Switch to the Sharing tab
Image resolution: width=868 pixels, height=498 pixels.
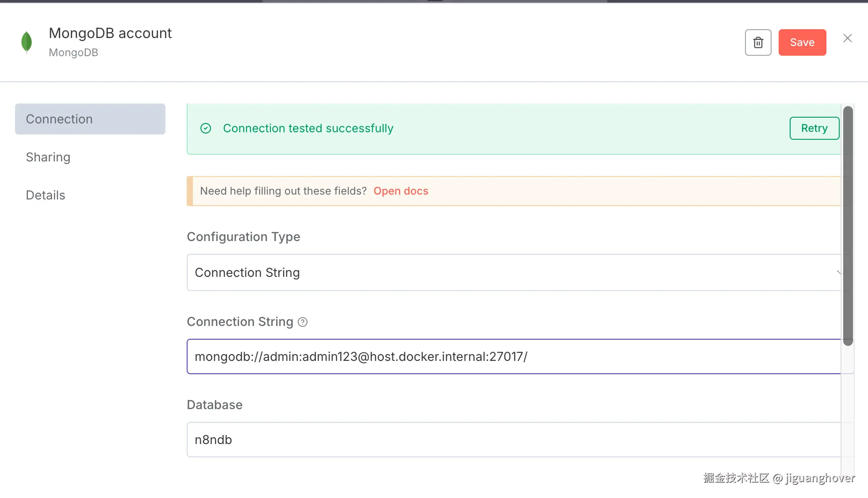(48, 157)
